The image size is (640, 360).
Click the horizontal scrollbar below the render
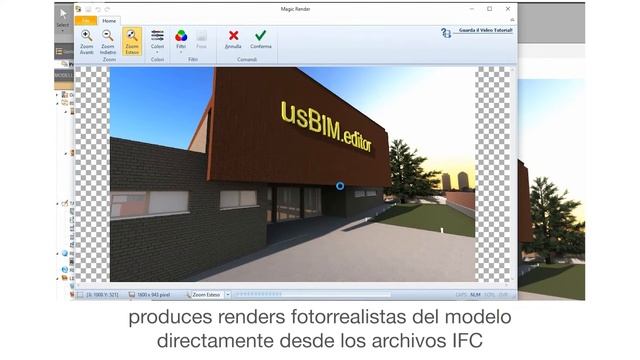(292, 285)
